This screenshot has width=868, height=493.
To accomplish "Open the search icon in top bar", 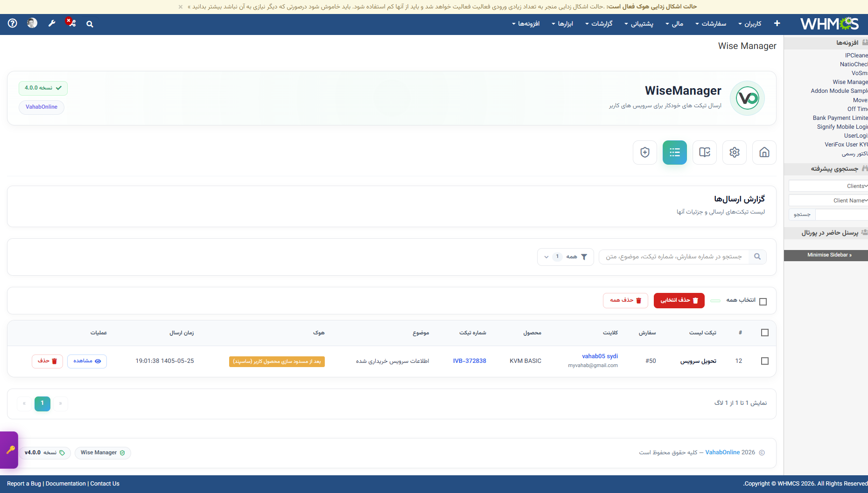I will 90,24.
